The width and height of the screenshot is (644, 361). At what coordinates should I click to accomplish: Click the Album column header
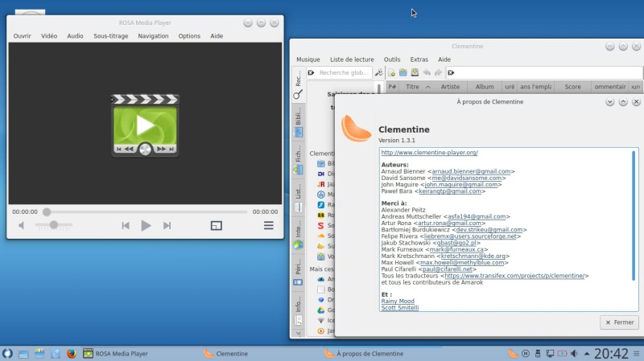485,87
